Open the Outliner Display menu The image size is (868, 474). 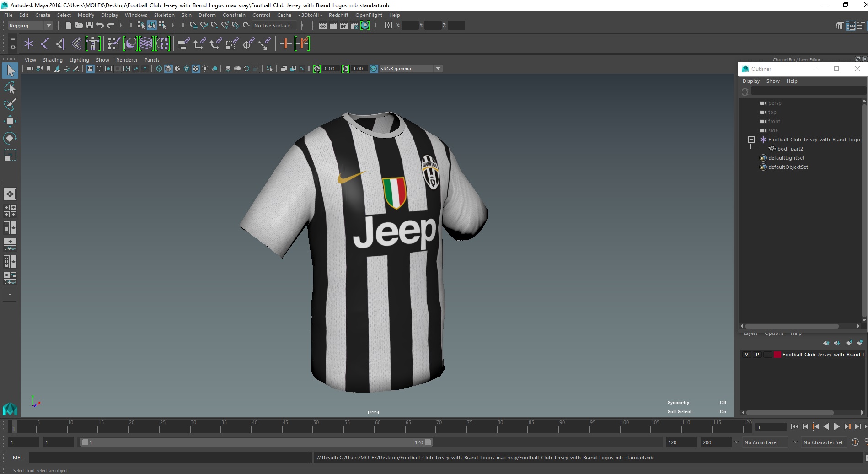tap(751, 81)
